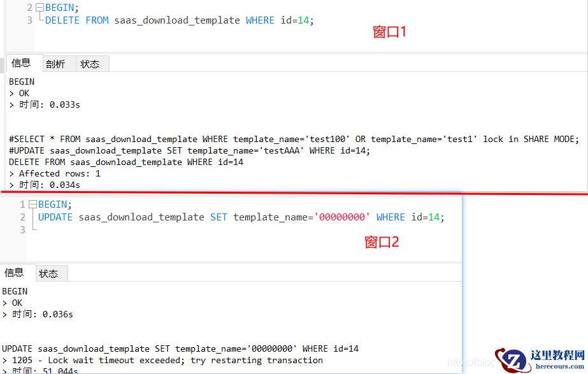This screenshot has height=374, width=588.
Task: Click the '1205 - Lock wait timeout exceeded' message
Action: pyautogui.click(x=162, y=360)
